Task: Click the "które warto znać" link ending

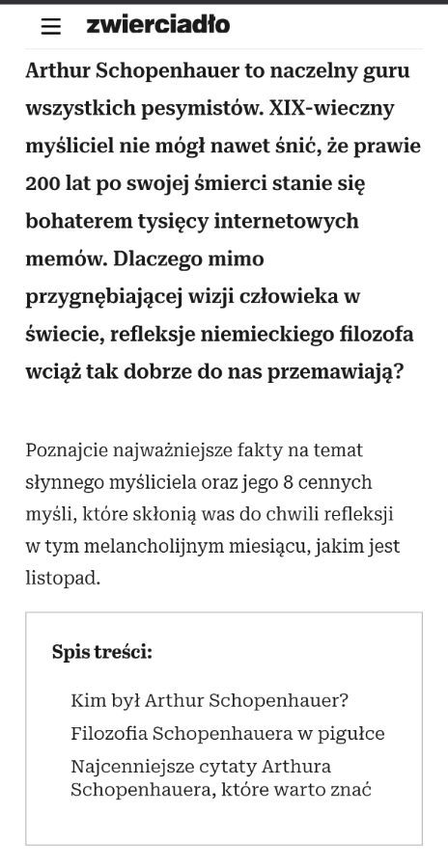Action: click(295, 789)
